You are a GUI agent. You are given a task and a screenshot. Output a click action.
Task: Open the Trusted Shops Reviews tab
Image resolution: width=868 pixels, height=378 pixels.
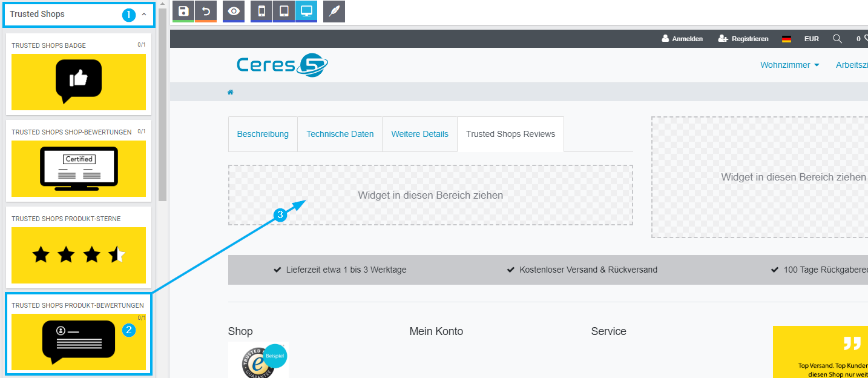(510, 134)
